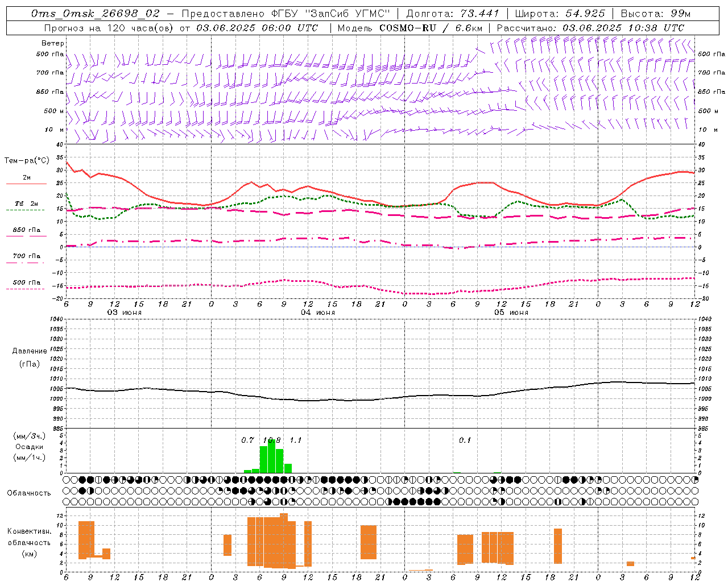Click the Долгота: 73.441 value
This screenshot has width=728, height=582.
point(453,14)
